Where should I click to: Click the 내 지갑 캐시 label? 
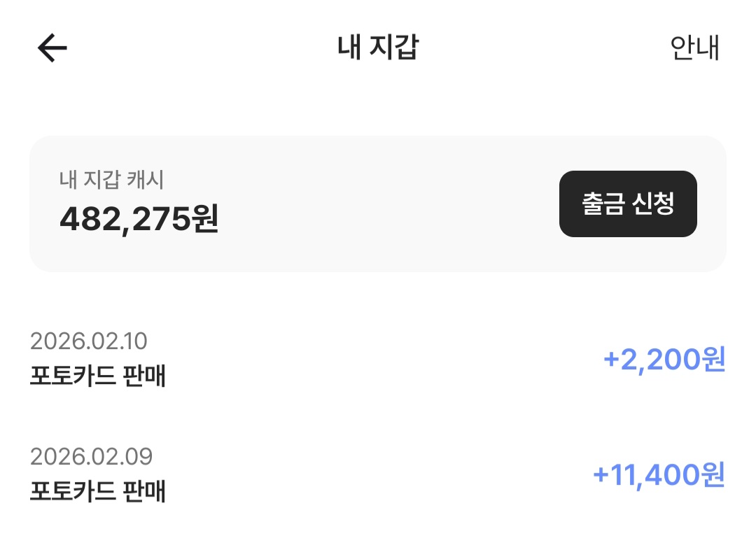(x=111, y=180)
